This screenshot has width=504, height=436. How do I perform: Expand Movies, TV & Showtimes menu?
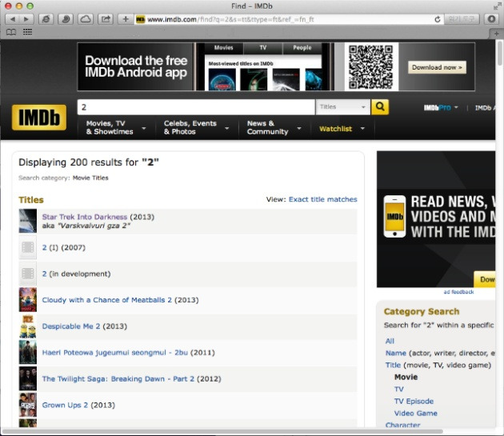tap(116, 128)
